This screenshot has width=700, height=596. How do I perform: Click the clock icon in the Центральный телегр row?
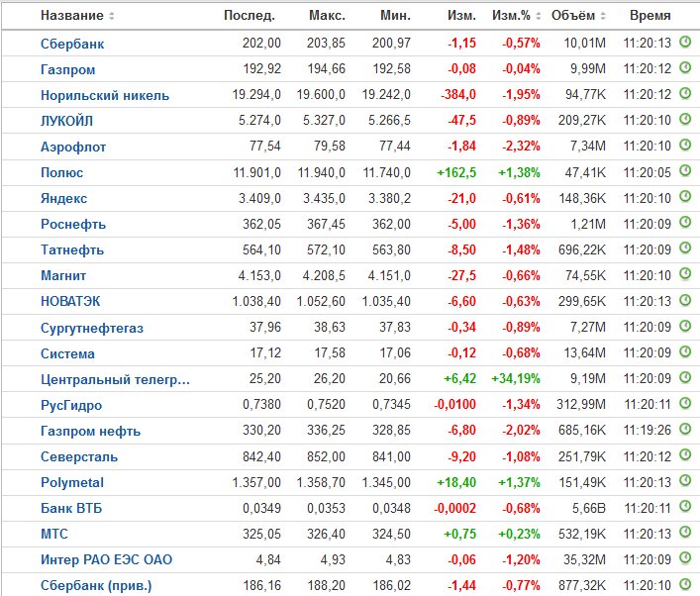tap(685, 377)
